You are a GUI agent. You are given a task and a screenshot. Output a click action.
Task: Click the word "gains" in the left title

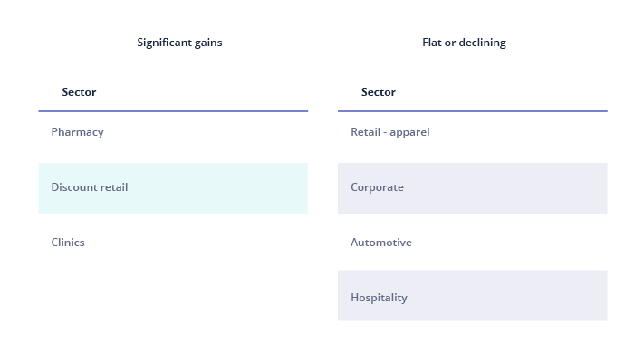(207, 43)
